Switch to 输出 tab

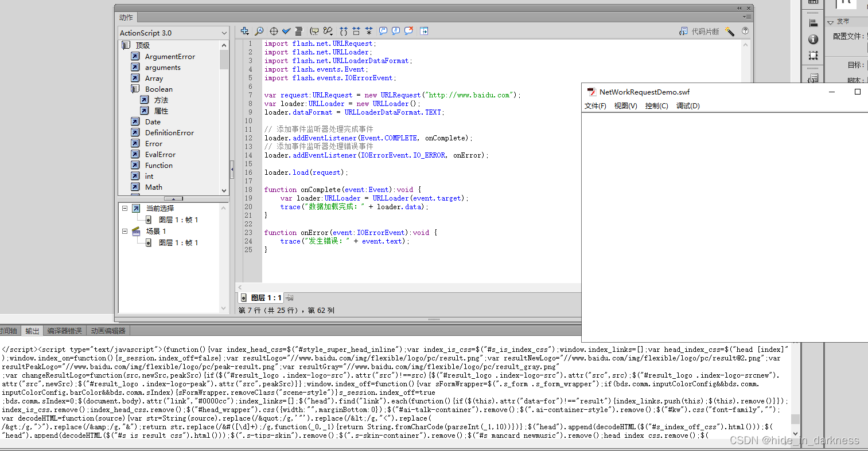tap(32, 331)
